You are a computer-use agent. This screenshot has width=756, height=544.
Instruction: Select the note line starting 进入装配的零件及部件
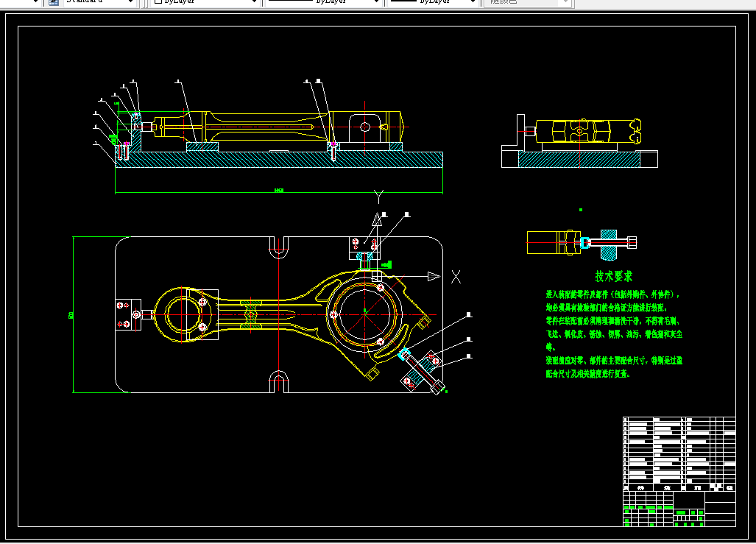point(612,294)
